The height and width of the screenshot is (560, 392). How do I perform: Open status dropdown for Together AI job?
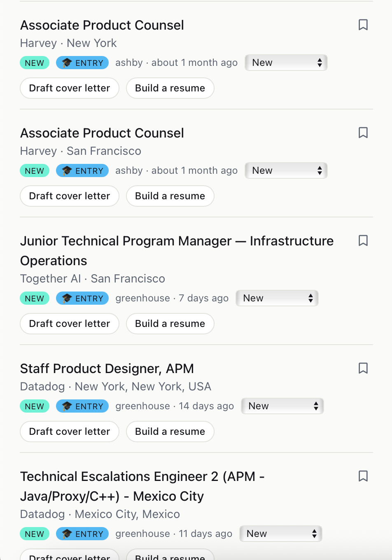[277, 298]
